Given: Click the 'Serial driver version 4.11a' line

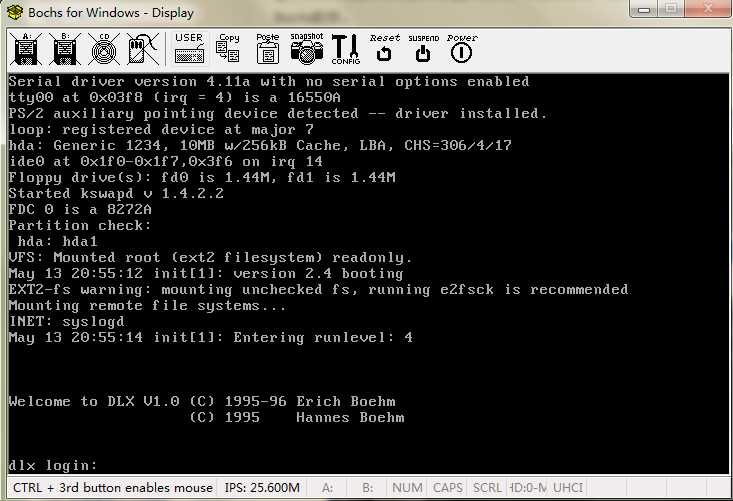Looking at the screenshot, I should click(x=269, y=82).
